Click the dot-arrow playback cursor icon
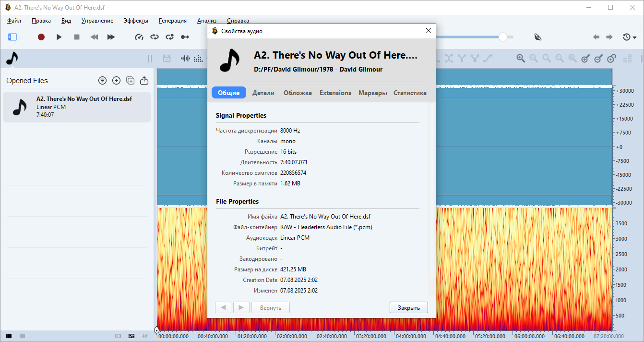The image size is (644, 342). coord(185,37)
